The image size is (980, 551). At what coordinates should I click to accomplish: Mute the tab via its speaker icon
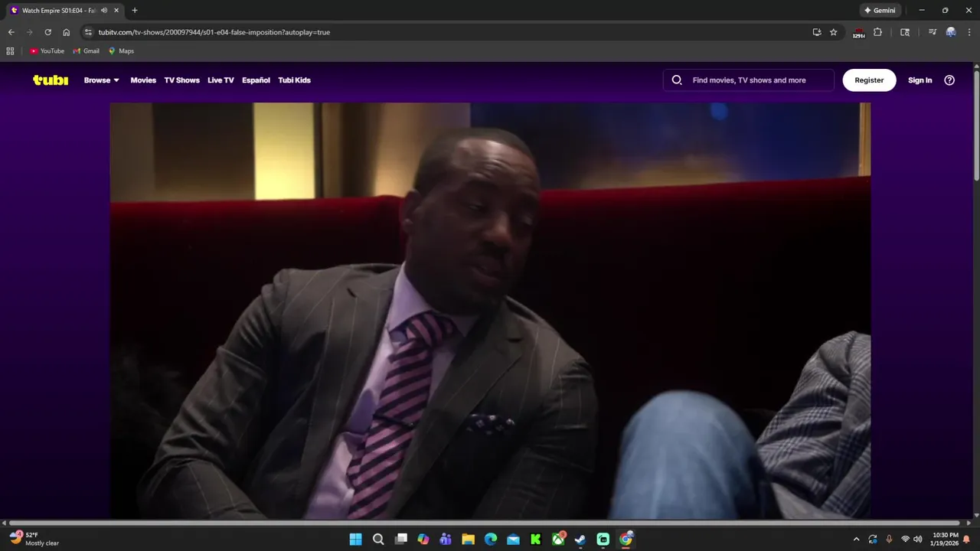coord(104,11)
